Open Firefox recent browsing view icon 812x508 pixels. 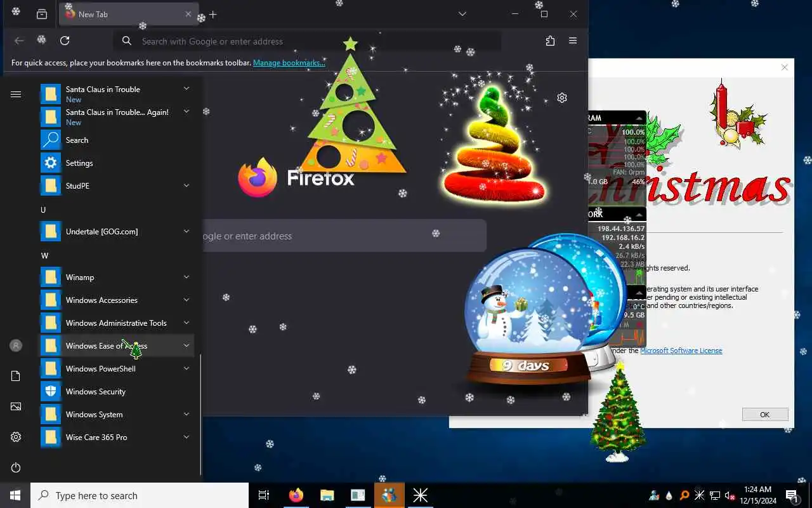[x=42, y=14]
